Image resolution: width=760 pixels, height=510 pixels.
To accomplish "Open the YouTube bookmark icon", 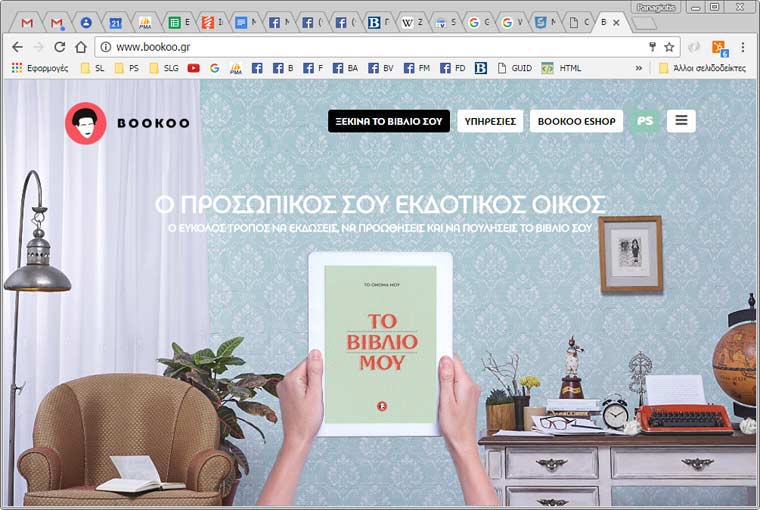I will pos(193,68).
